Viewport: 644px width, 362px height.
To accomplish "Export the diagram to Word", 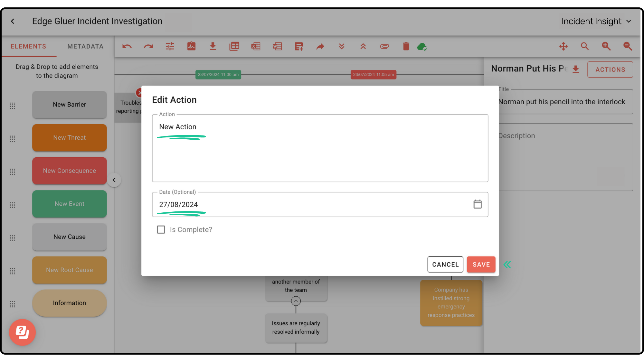I will point(277,46).
